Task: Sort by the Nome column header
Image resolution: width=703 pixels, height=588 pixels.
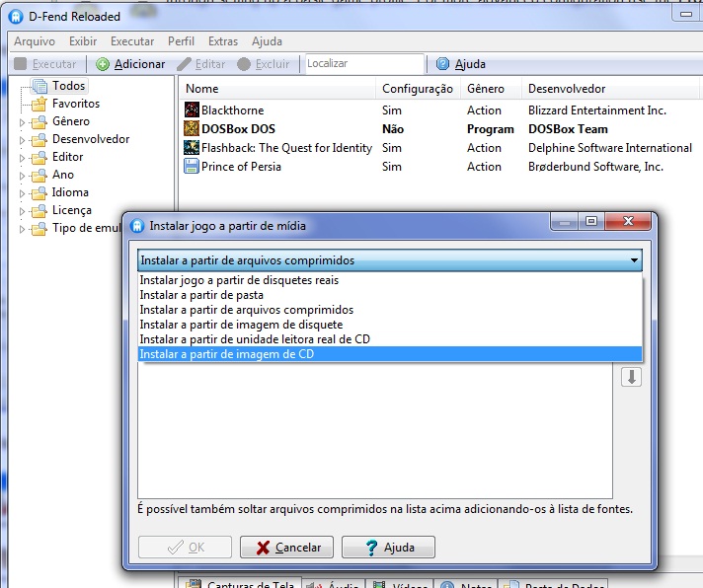Action: coord(277,89)
